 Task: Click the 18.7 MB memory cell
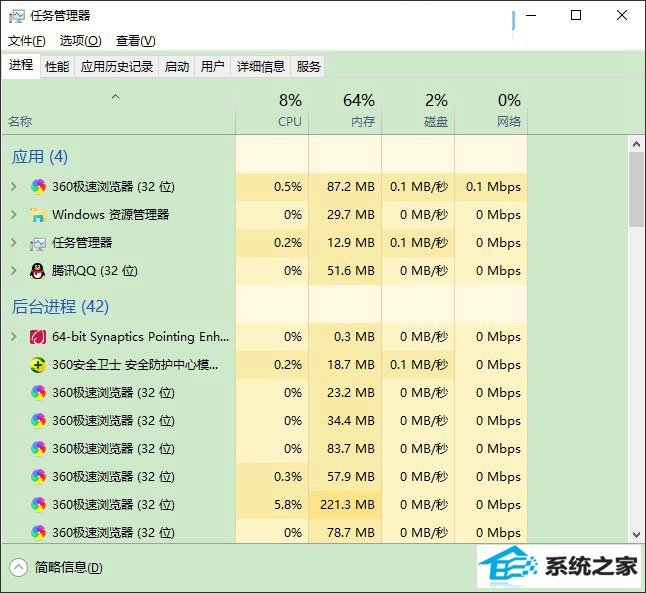pos(345,365)
